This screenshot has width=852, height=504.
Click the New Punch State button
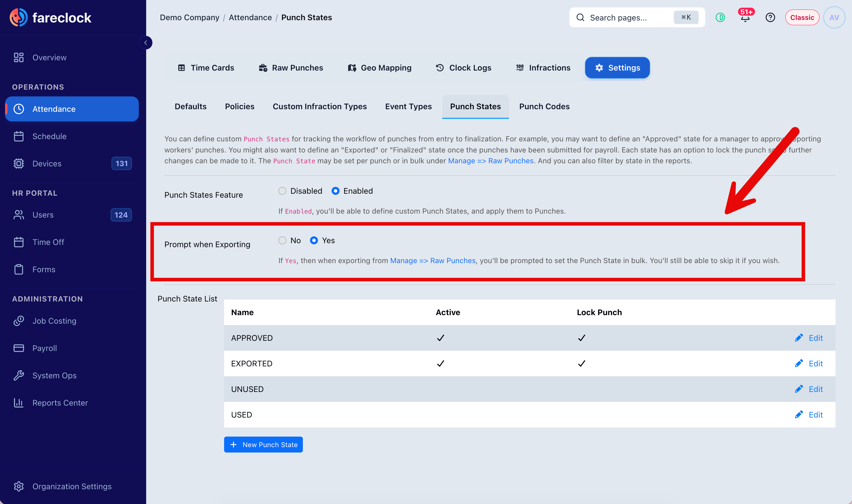[x=263, y=445]
